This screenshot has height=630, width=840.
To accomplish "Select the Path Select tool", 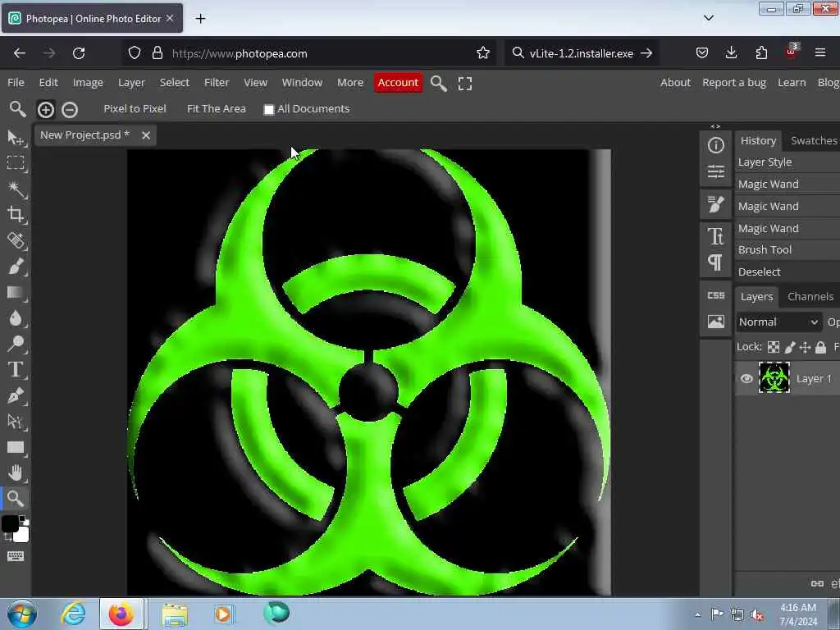I will pos(16,422).
